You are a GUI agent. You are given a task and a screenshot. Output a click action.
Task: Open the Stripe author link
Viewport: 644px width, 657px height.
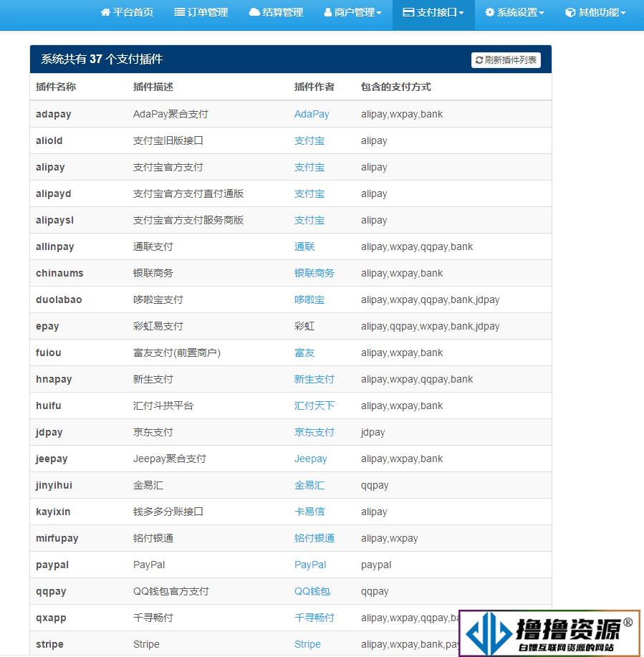click(307, 644)
